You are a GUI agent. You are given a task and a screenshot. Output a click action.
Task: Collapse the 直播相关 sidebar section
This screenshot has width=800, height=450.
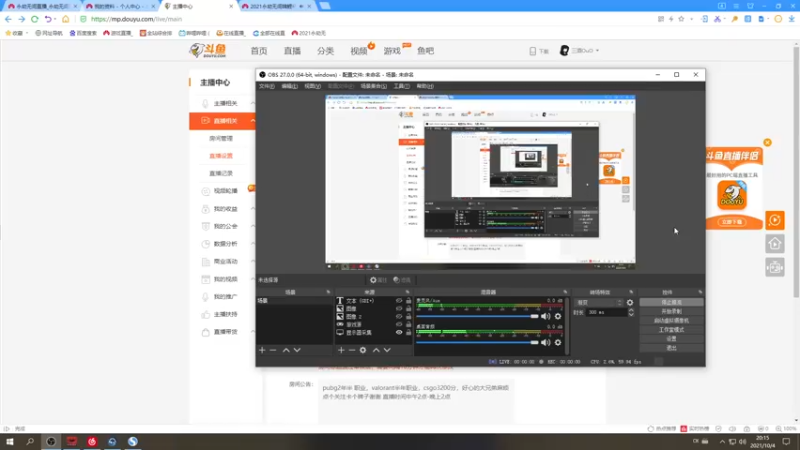253,121
